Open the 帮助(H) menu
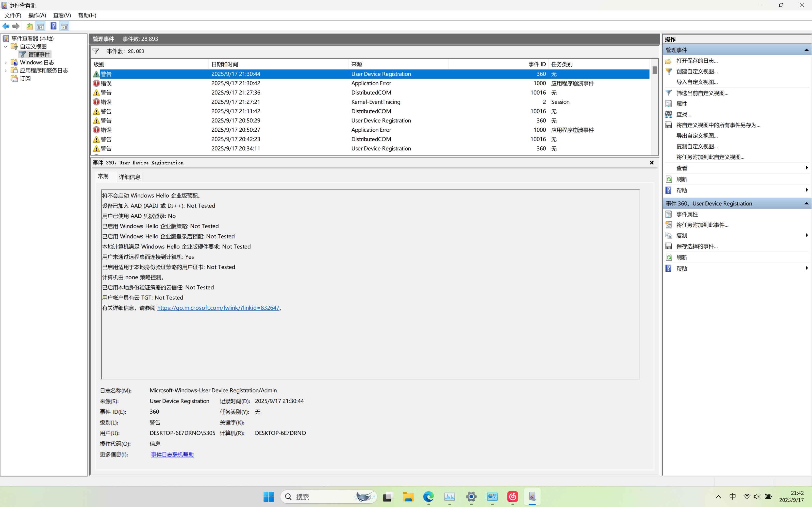This screenshot has height=507, width=812. [87, 15]
